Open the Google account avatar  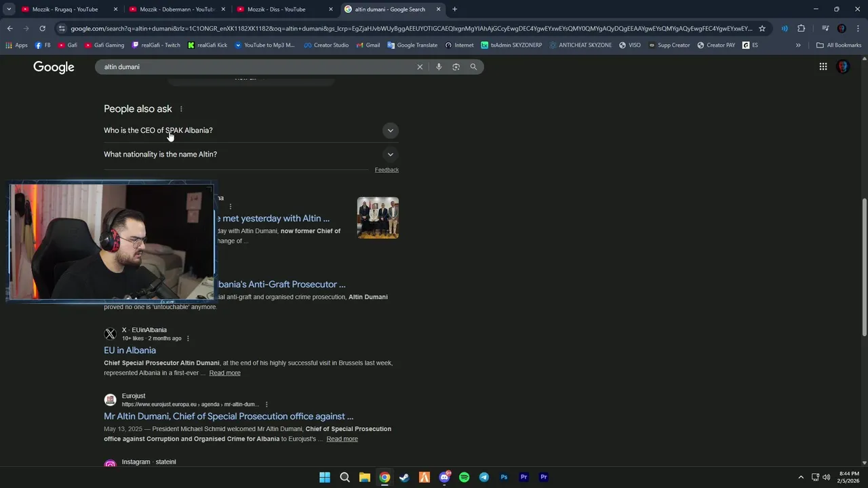point(843,66)
